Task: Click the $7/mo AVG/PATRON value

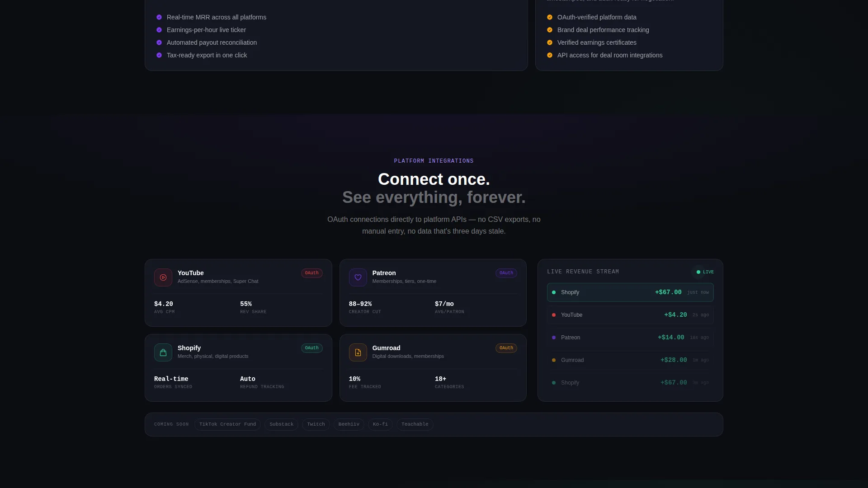Action: coord(444,304)
